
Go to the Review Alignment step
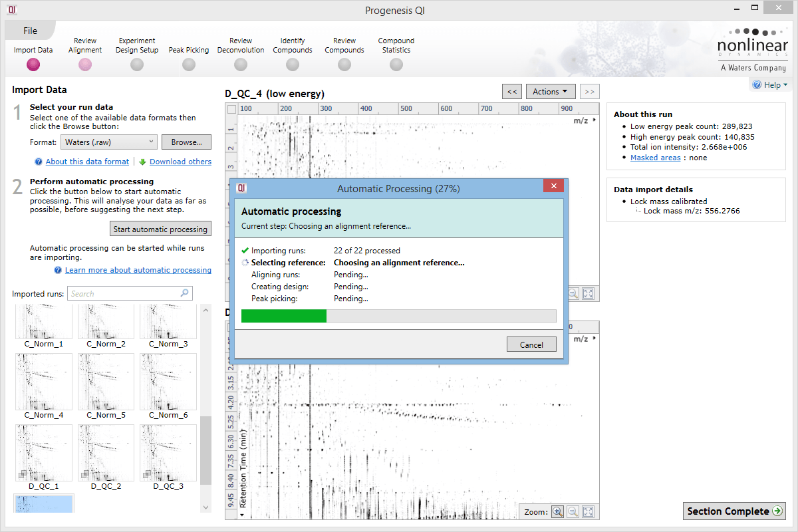point(85,54)
